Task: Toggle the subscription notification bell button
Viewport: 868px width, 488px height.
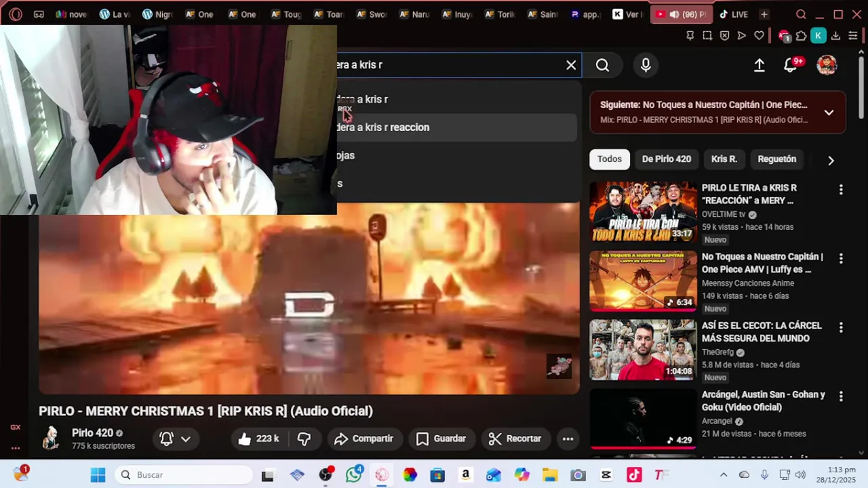Action: (x=175, y=439)
